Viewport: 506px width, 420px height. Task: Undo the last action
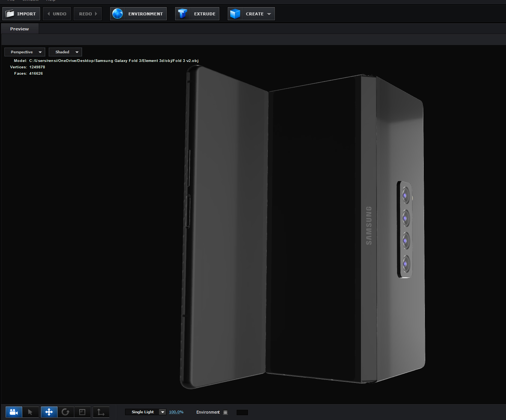(x=57, y=14)
